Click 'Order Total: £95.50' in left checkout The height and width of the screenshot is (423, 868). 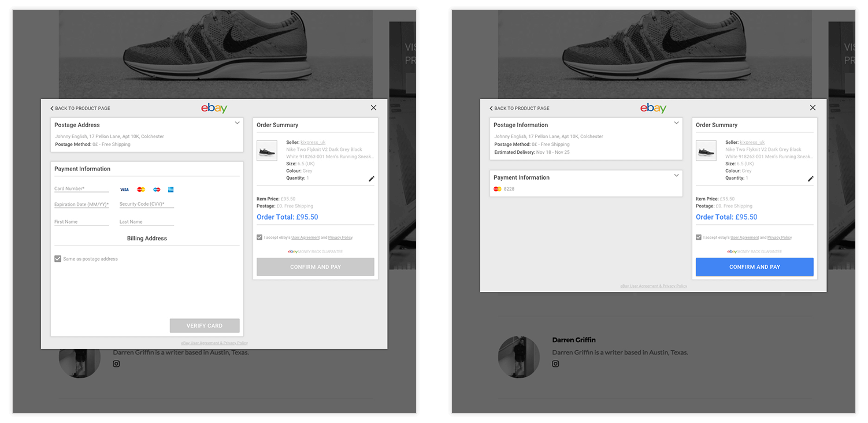pos(287,217)
